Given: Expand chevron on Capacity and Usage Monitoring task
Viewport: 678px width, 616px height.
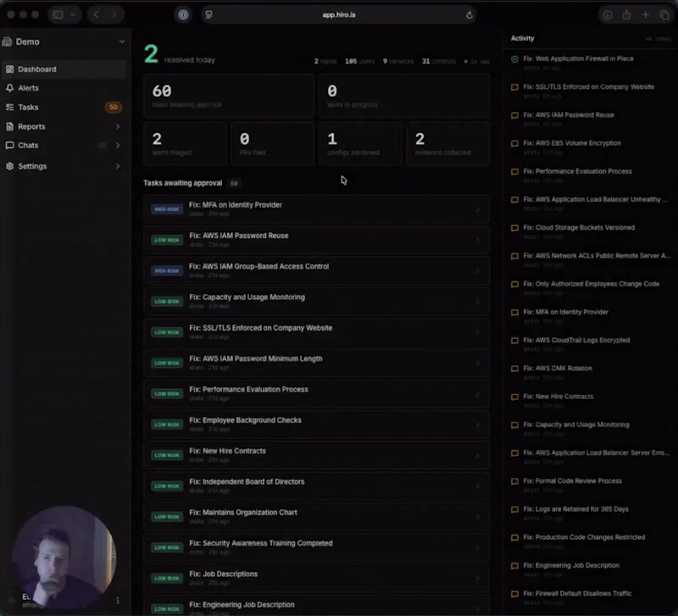Looking at the screenshot, I should pos(477,302).
